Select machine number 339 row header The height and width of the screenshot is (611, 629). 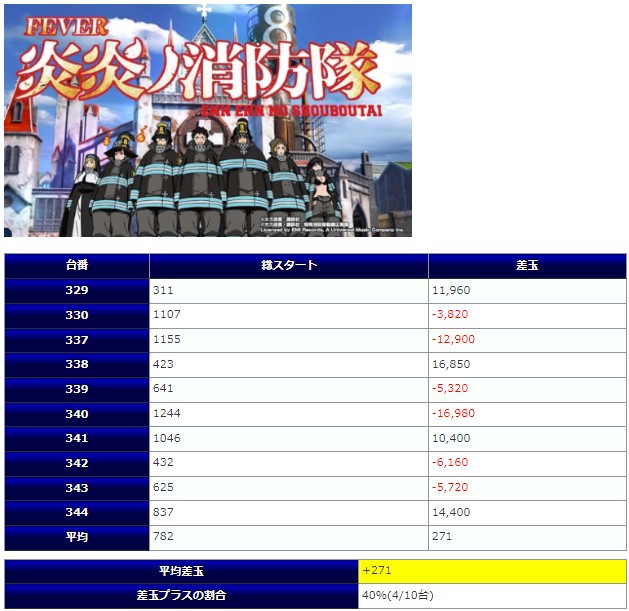[x=77, y=390]
